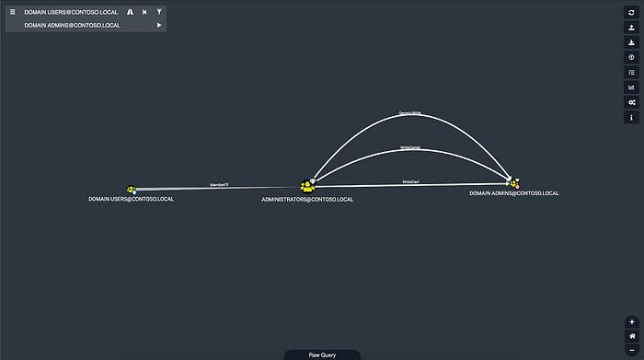Screen dimensions: 644x360
Task: Click the WriteOwner edge label
Action: 410,147
